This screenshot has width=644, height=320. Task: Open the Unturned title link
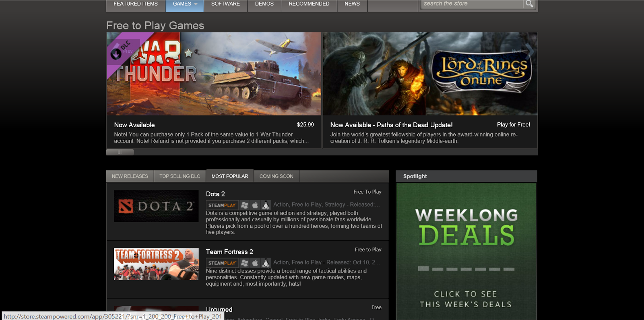click(219, 310)
